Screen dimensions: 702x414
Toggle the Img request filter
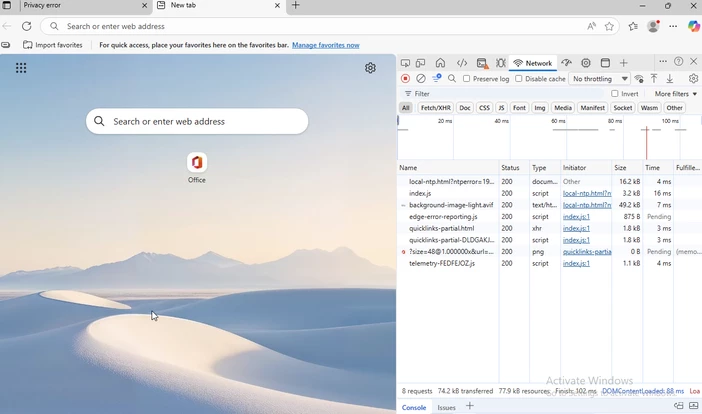(x=539, y=108)
